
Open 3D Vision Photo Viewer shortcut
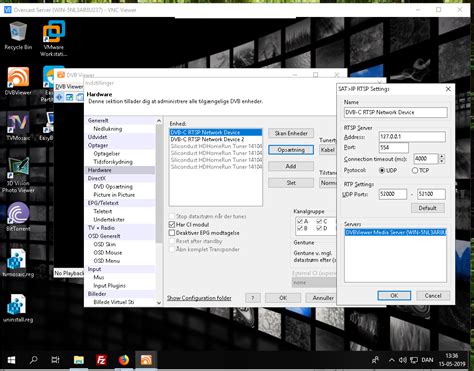[18, 175]
